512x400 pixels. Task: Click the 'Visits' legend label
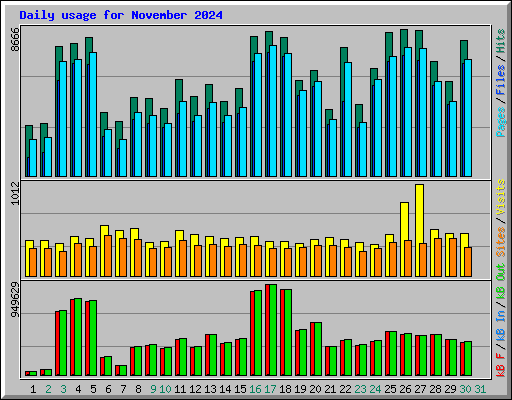coord(501,197)
